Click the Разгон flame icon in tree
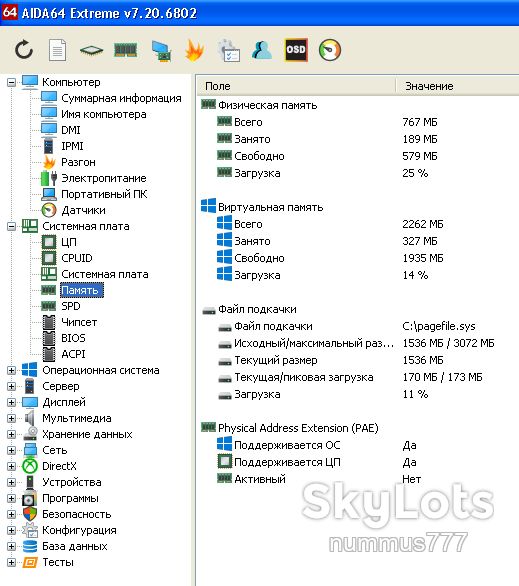 point(49,162)
